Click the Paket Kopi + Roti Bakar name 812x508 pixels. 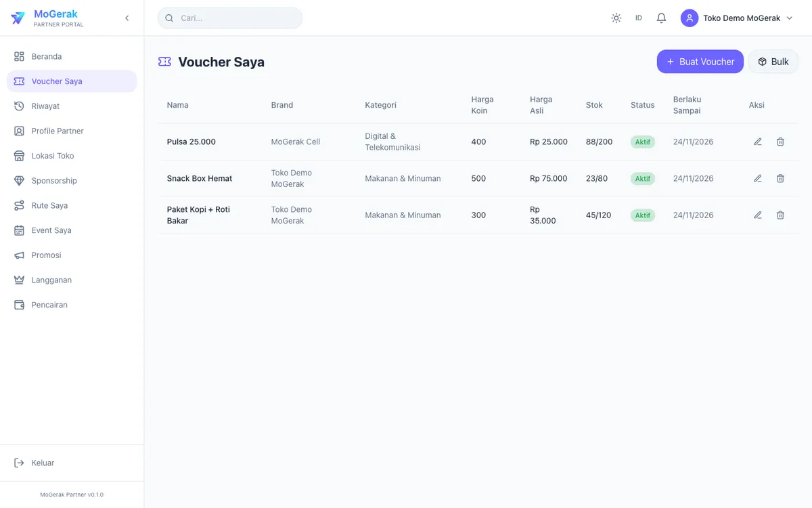[x=199, y=215]
